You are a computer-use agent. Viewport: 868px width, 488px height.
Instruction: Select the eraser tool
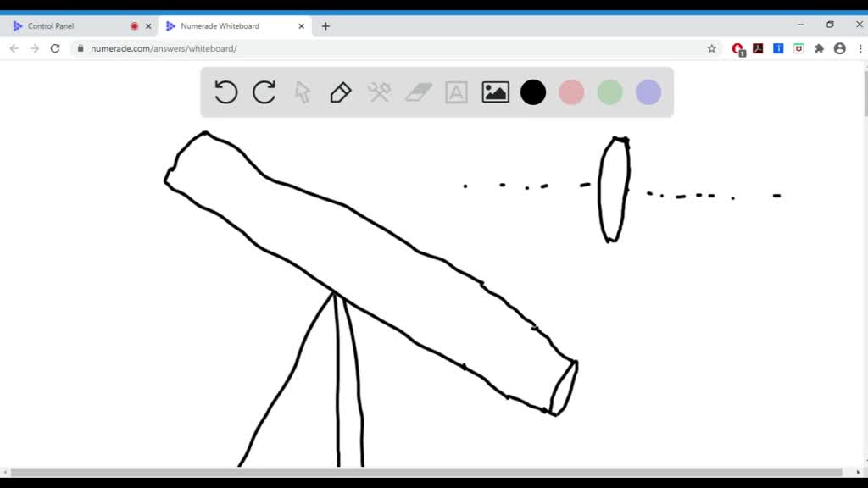419,91
